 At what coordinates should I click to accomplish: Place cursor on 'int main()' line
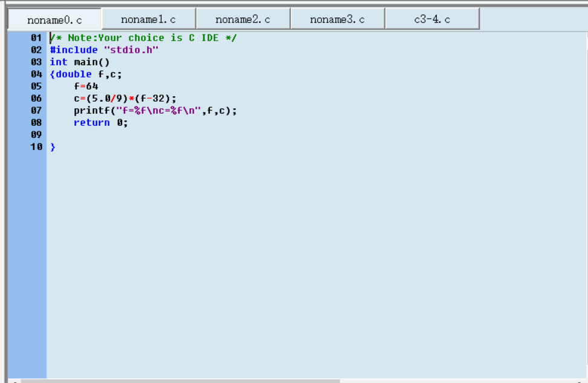point(80,62)
